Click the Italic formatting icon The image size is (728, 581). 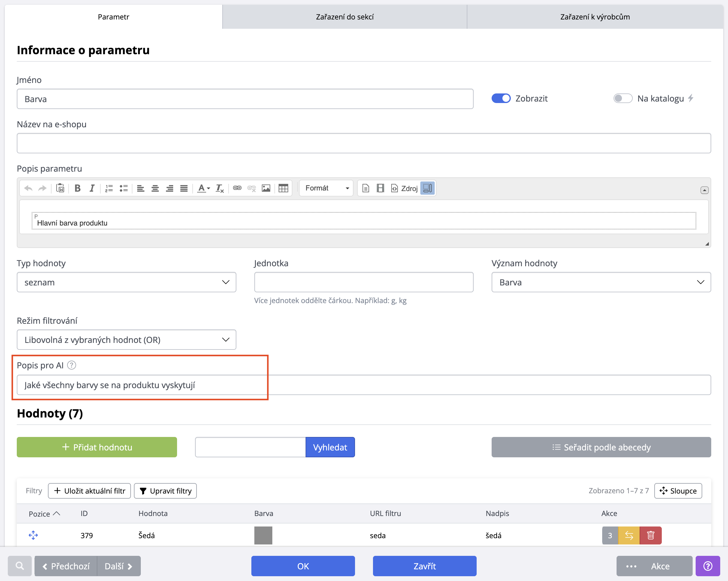[x=91, y=188]
